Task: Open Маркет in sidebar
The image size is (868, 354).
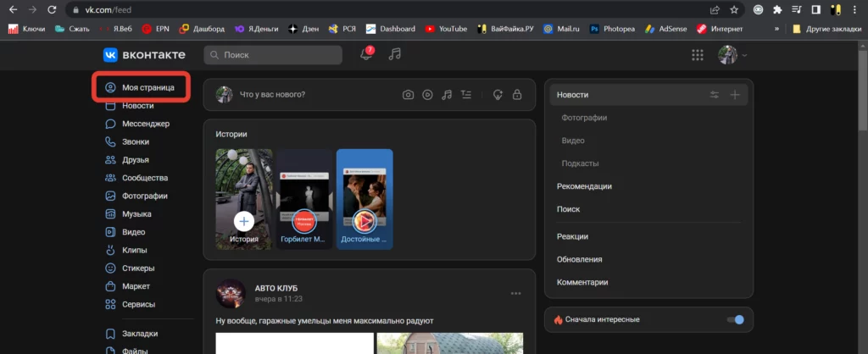Action: click(x=128, y=286)
